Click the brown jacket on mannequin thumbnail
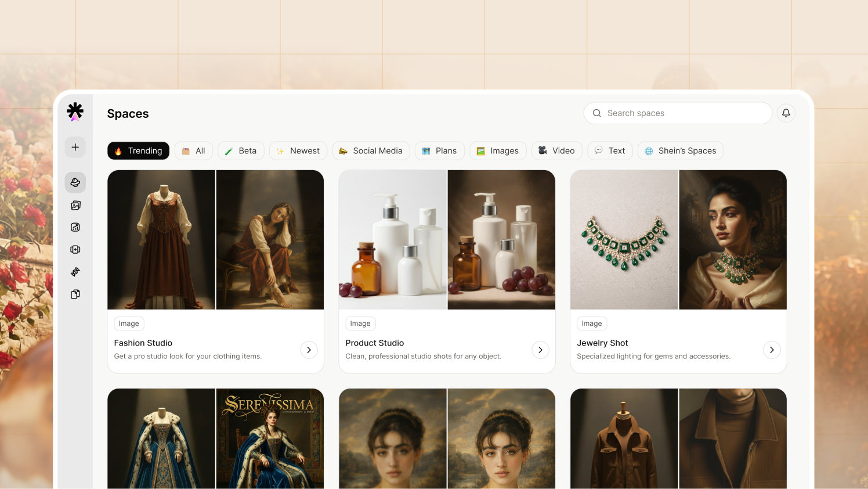Viewport: 868px width, 489px height. pos(624,438)
